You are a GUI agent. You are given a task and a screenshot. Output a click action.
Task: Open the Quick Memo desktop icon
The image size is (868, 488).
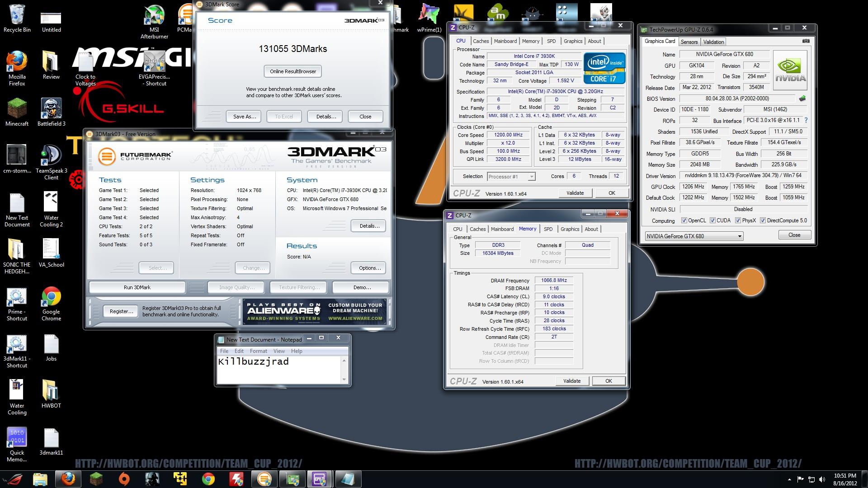17,444
